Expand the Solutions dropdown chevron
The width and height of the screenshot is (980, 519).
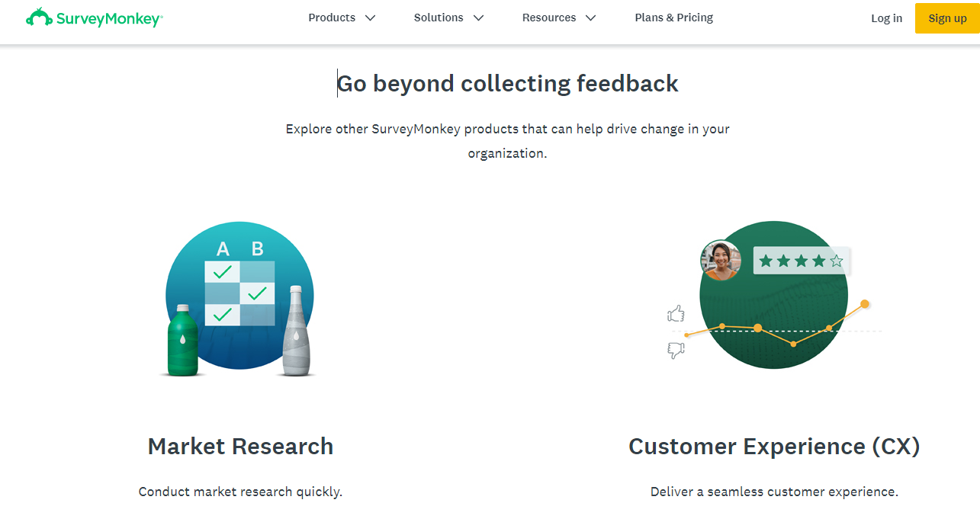478,18
